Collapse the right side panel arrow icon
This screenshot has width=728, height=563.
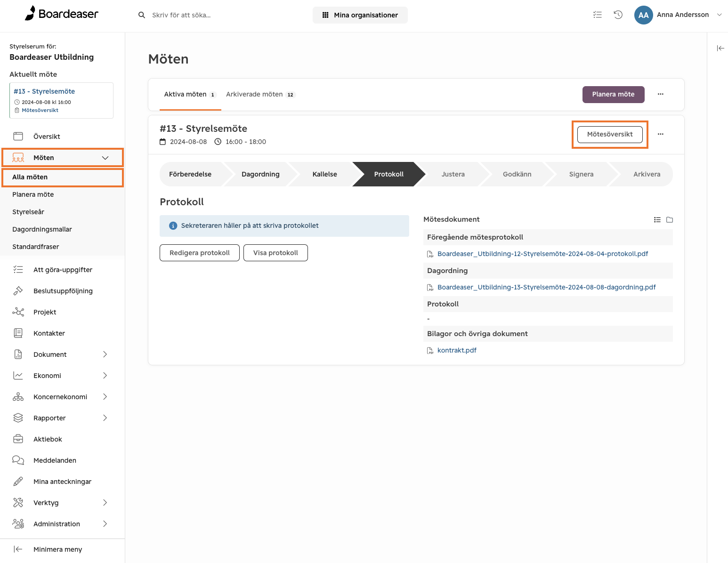pos(720,48)
